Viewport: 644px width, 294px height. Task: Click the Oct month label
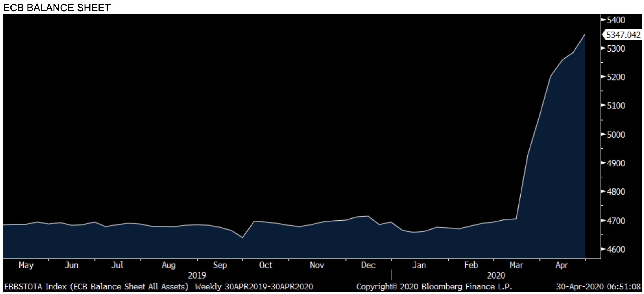point(266,265)
